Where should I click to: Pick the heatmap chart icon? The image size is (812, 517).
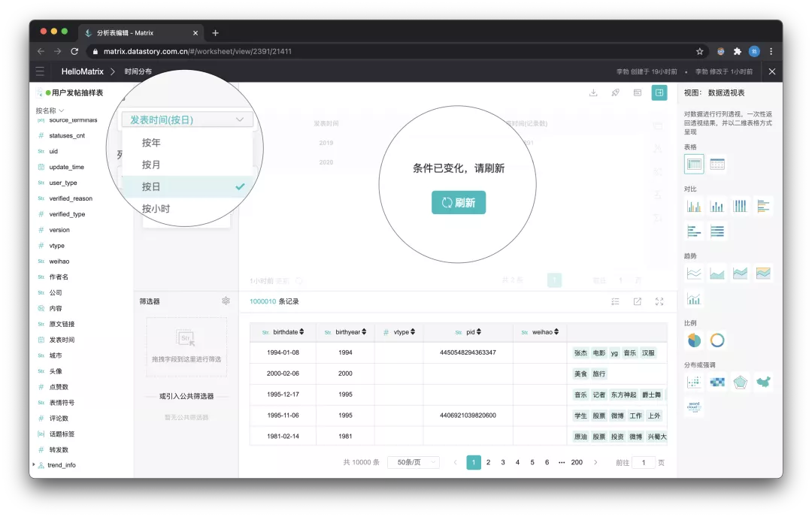pos(717,382)
